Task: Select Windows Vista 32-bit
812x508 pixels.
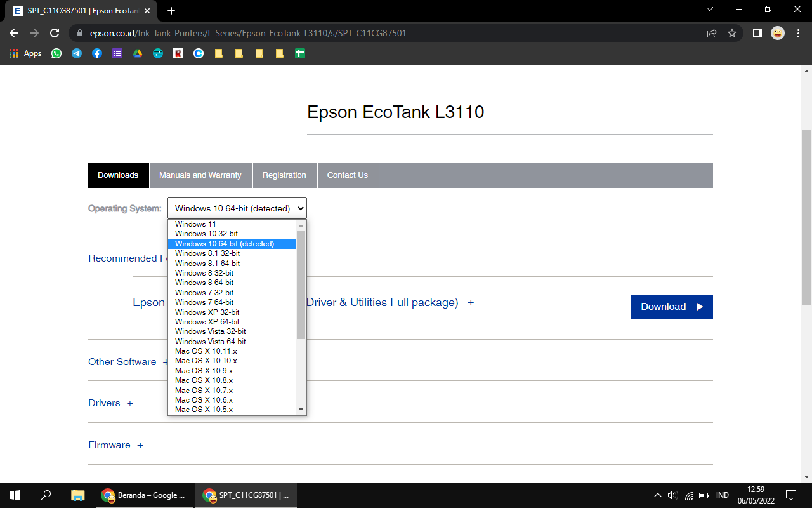Action: pos(232,331)
